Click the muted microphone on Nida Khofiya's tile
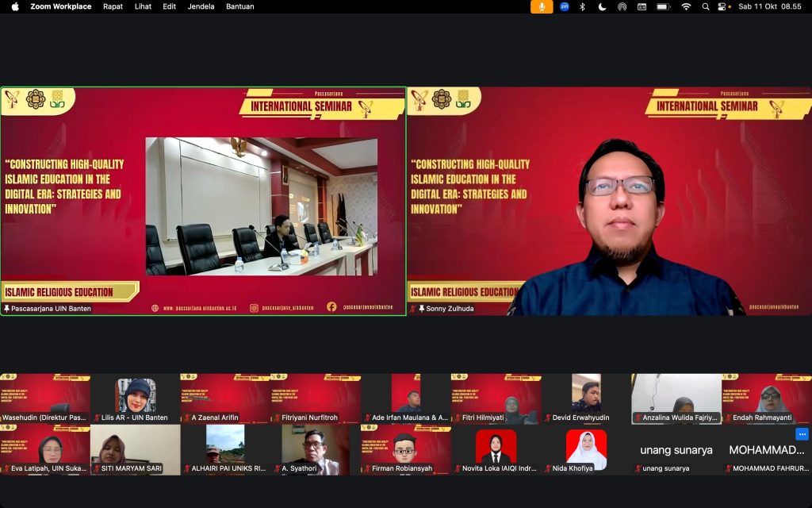This screenshot has height=508, width=812. 548,468
